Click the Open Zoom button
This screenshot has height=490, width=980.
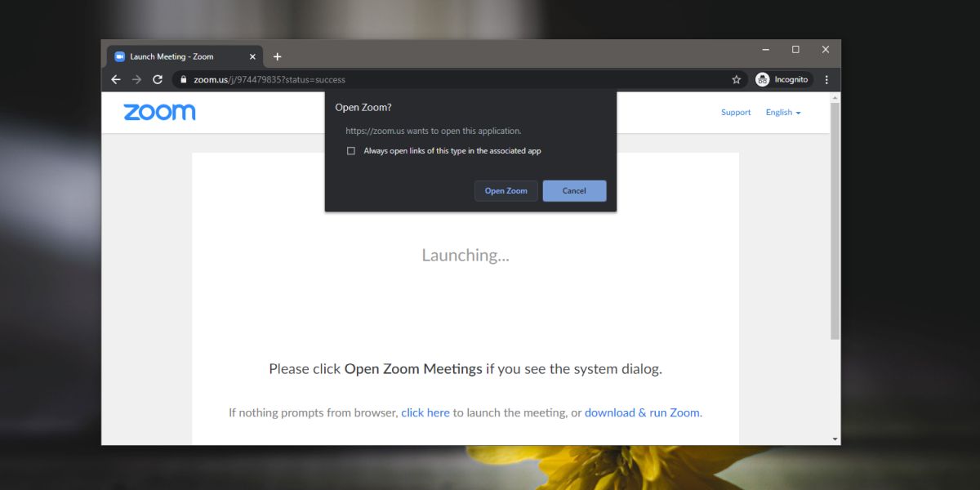pos(506,190)
